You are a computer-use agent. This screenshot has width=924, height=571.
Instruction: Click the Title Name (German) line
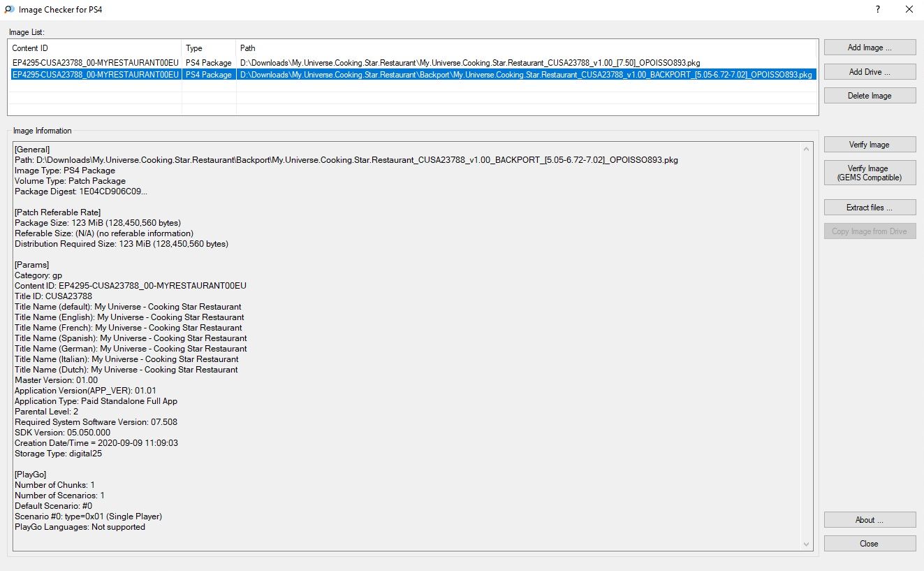click(131, 349)
